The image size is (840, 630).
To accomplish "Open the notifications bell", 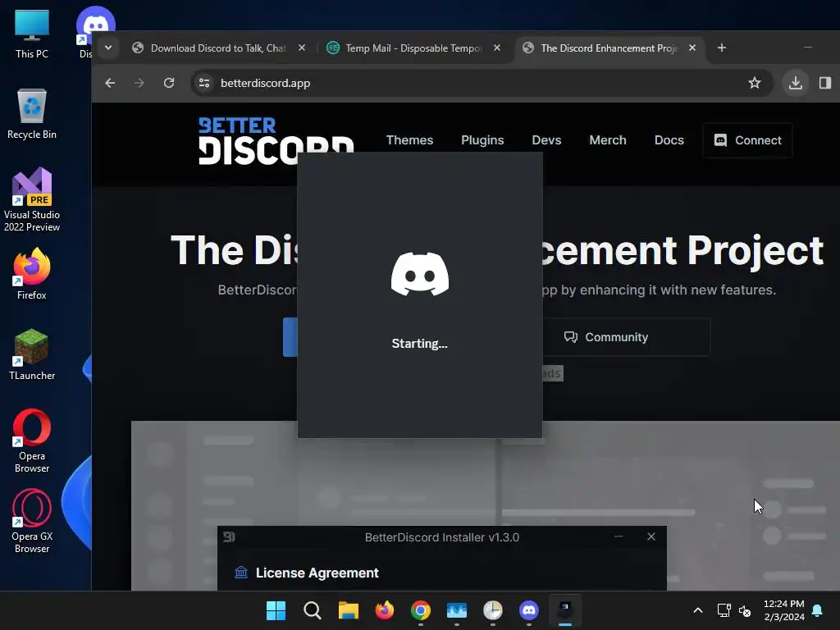I will pos(818,610).
